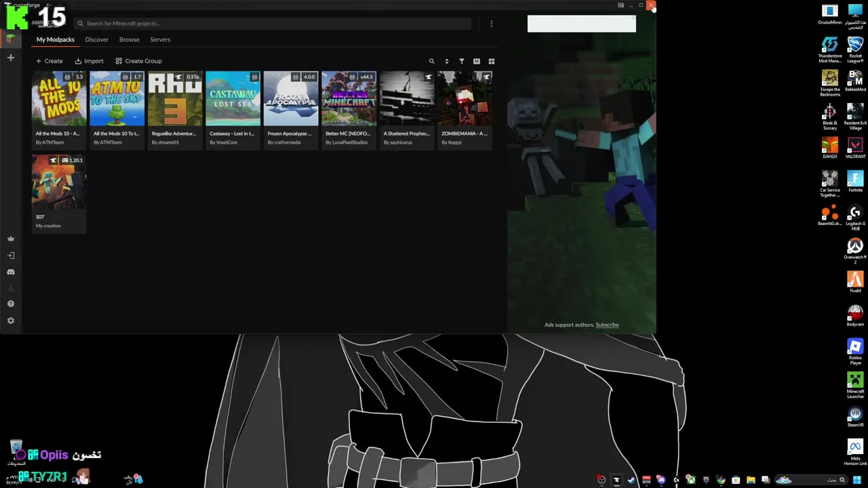
Task: Switch to the My Modpacks tab
Action: pyautogui.click(x=56, y=39)
